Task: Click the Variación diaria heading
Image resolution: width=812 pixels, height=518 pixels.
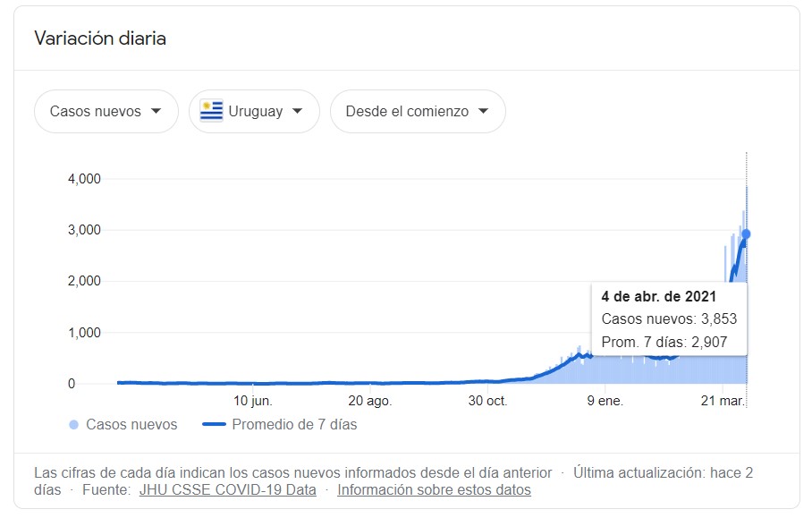Action: (x=100, y=38)
